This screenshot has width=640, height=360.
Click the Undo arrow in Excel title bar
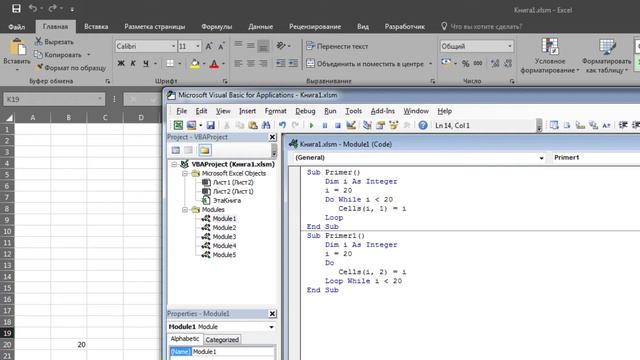[33, 8]
